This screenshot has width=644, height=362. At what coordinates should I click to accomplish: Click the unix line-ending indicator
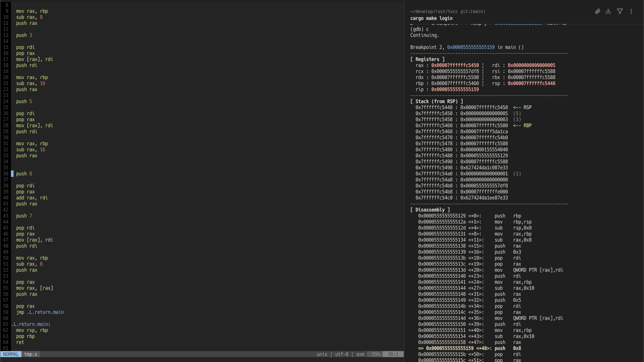(322, 354)
